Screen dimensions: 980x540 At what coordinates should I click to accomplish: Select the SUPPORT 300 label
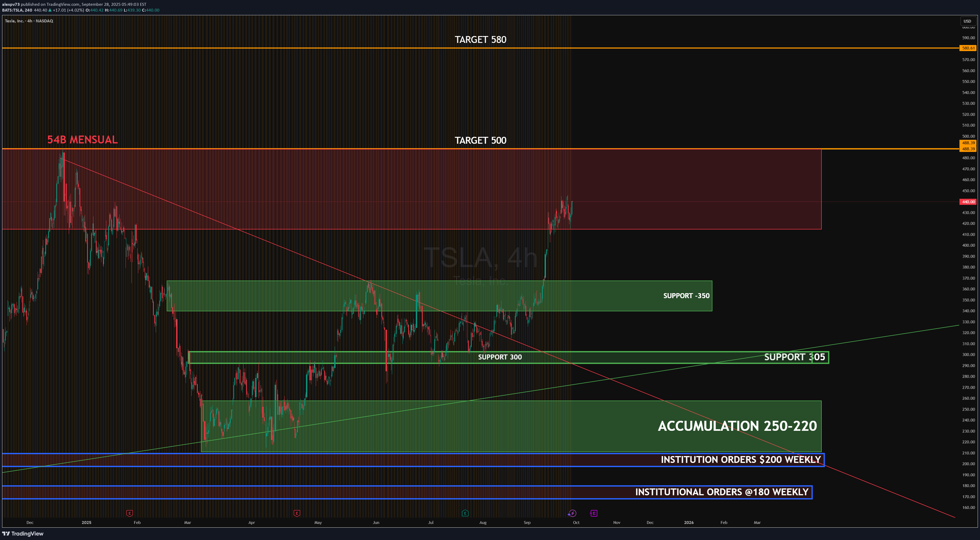500,357
